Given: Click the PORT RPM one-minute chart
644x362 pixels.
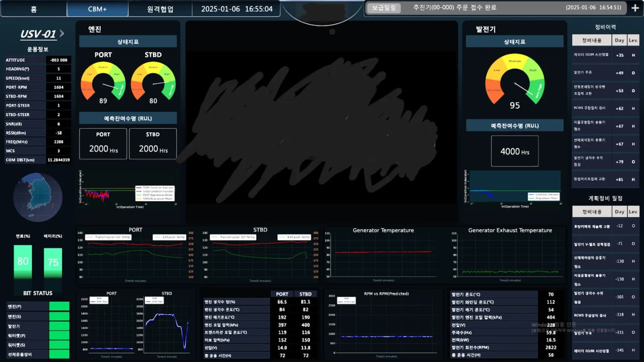Looking at the screenshot, I should tap(111, 326).
